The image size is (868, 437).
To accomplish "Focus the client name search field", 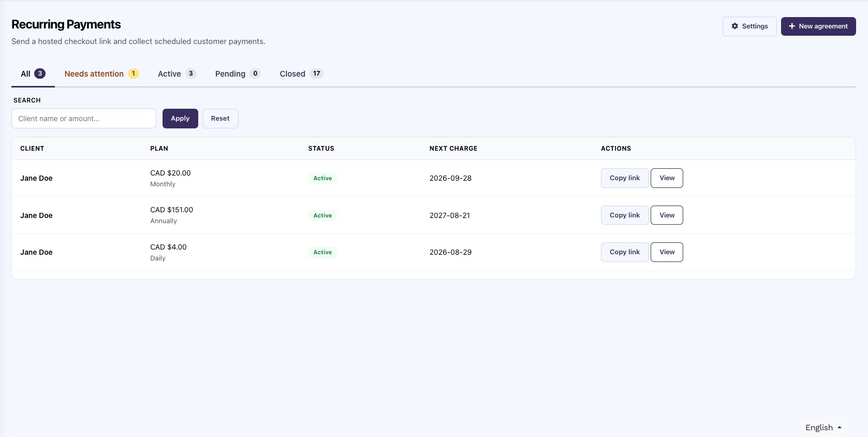I will tap(84, 119).
